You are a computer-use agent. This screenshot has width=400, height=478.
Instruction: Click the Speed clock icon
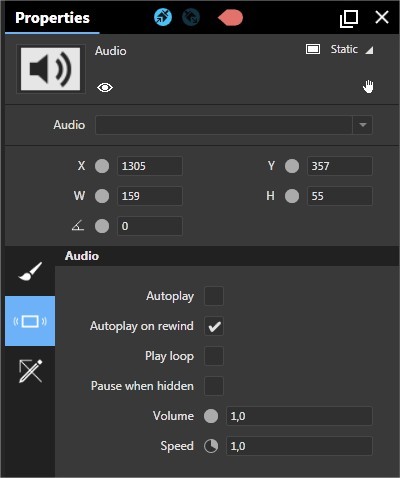211,446
